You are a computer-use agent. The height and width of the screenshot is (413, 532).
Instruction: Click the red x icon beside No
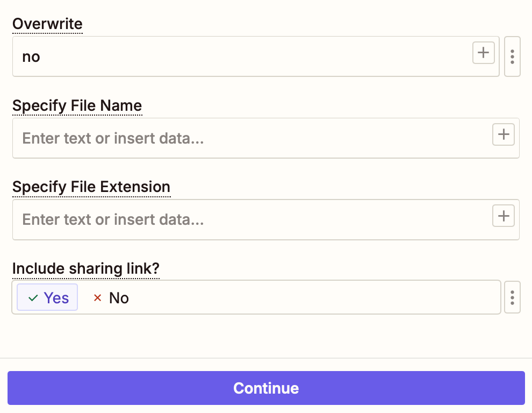(97, 298)
